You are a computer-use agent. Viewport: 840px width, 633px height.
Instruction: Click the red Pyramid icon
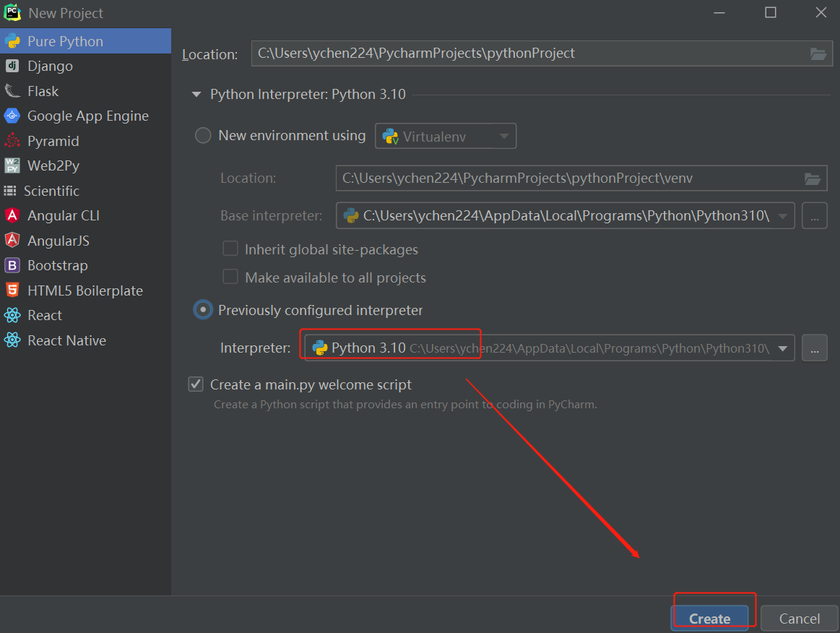(x=12, y=140)
